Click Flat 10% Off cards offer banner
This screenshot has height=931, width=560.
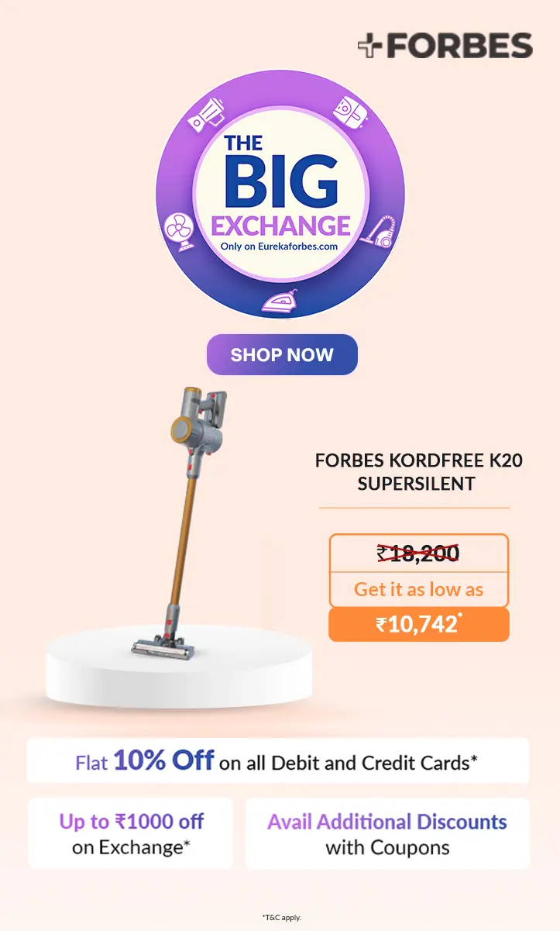click(x=278, y=761)
